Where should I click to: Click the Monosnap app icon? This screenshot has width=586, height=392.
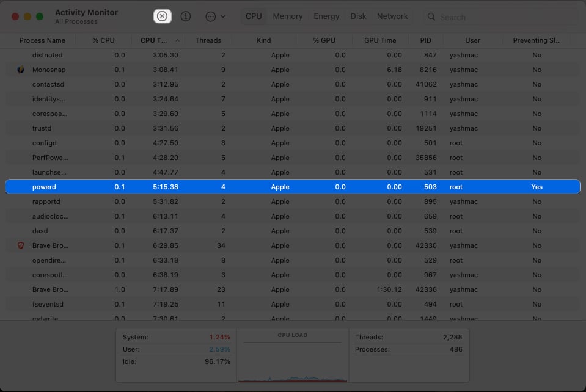(x=21, y=70)
